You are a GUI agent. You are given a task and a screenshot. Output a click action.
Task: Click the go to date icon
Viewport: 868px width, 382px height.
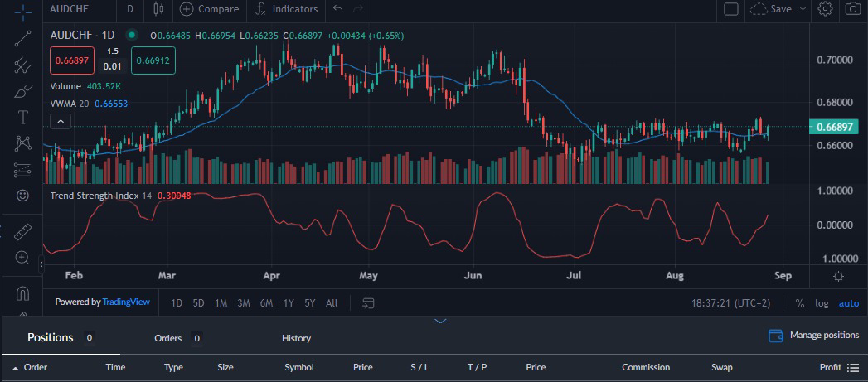[x=369, y=302]
